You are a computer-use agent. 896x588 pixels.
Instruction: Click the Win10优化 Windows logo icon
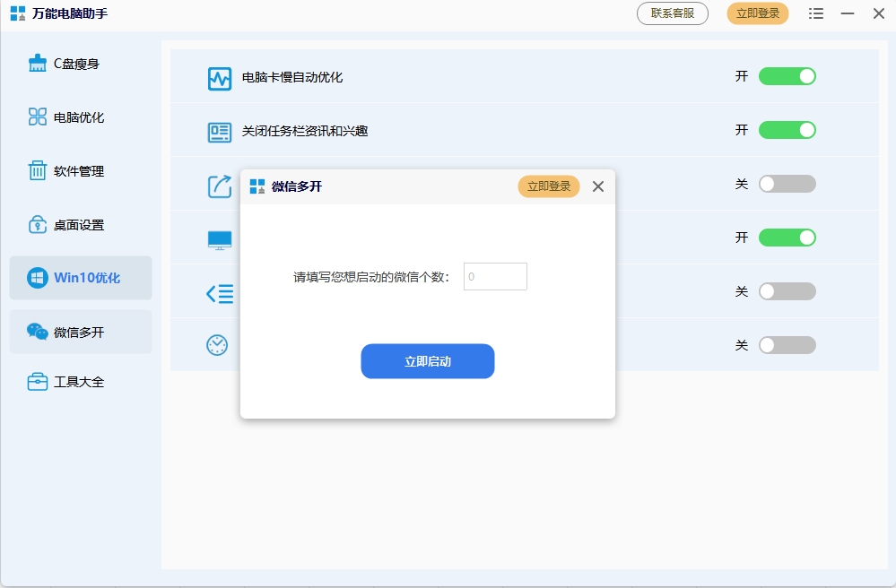pos(37,278)
